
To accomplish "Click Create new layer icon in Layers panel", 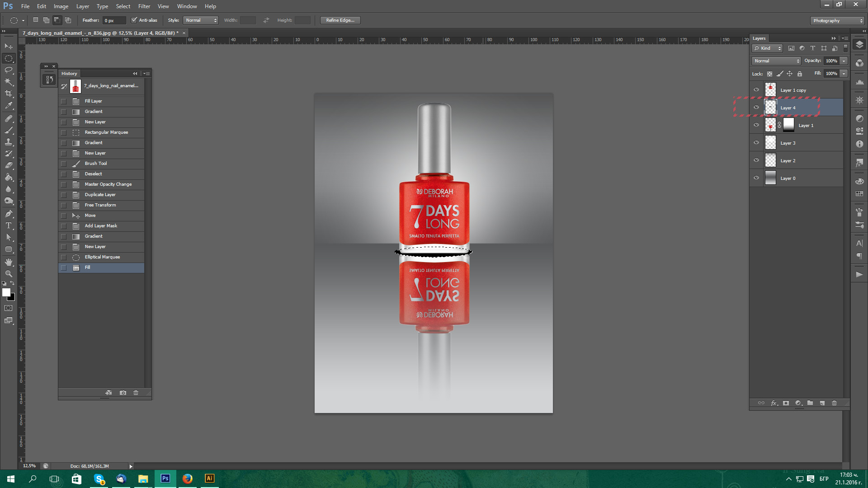I will 822,403.
